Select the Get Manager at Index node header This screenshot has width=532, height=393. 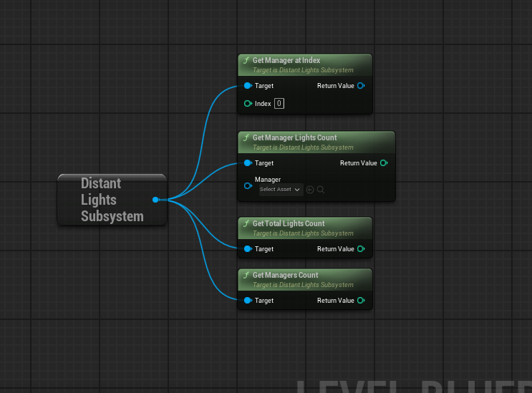point(305,64)
